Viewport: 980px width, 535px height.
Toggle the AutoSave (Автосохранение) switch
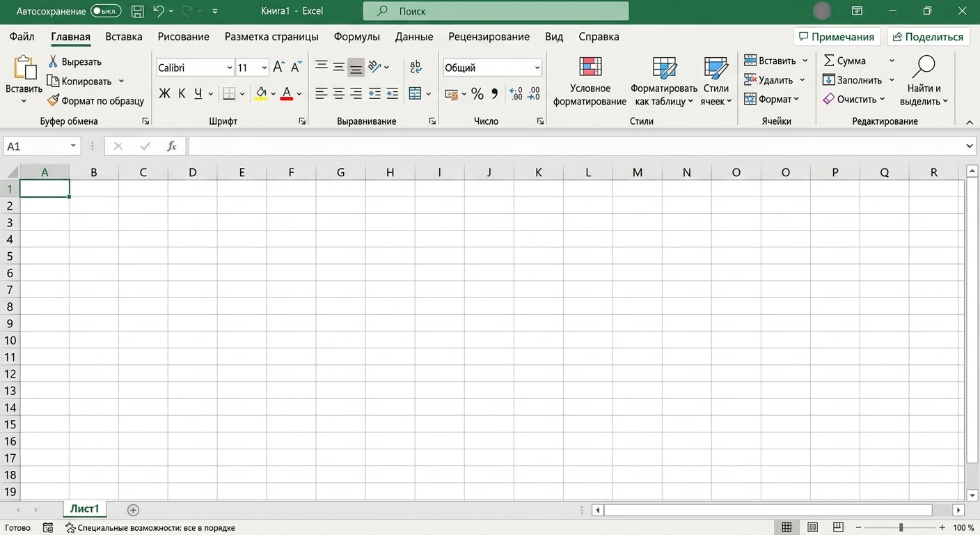pyautogui.click(x=106, y=11)
